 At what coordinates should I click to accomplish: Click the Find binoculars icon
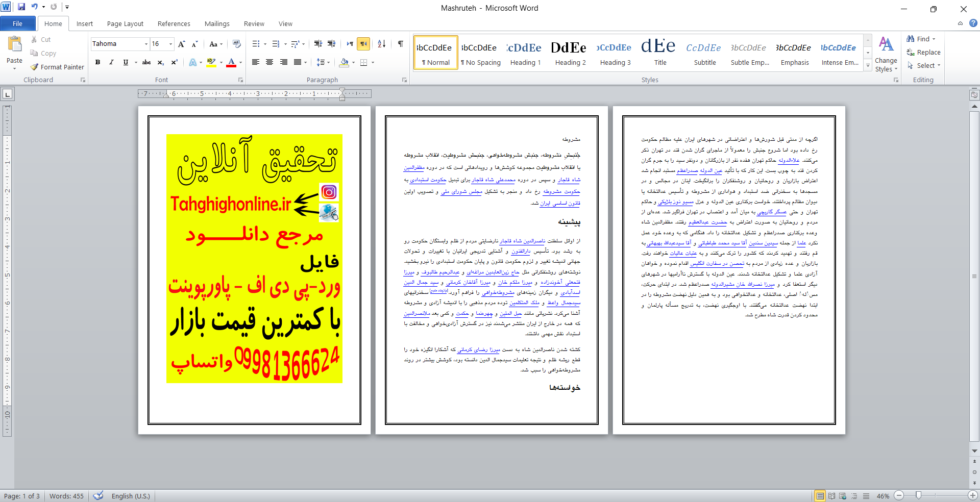point(911,39)
